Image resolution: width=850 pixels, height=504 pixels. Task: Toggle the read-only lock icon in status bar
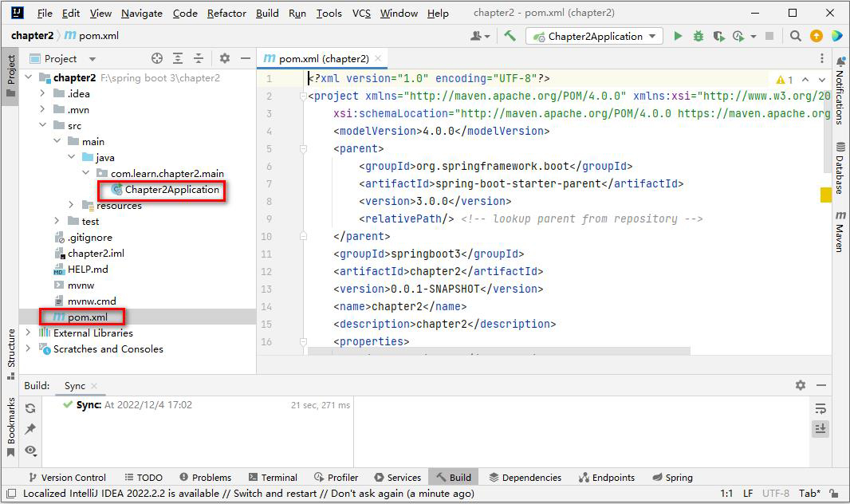click(834, 493)
